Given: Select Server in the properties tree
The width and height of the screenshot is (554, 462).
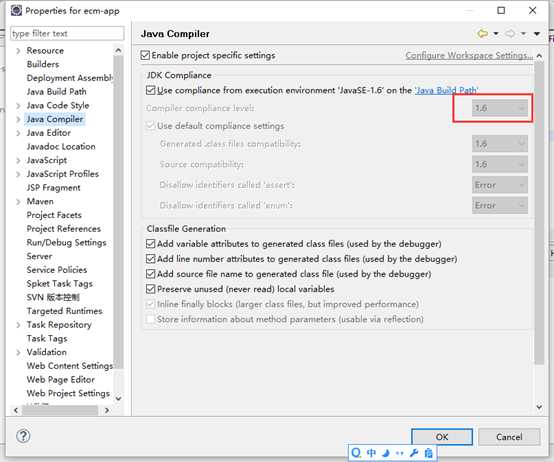Looking at the screenshot, I should [39, 256].
